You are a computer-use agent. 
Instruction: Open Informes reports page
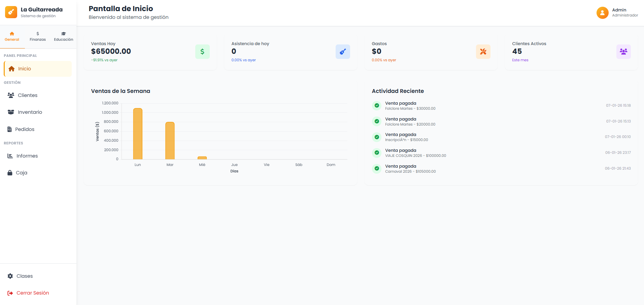tap(27, 156)
